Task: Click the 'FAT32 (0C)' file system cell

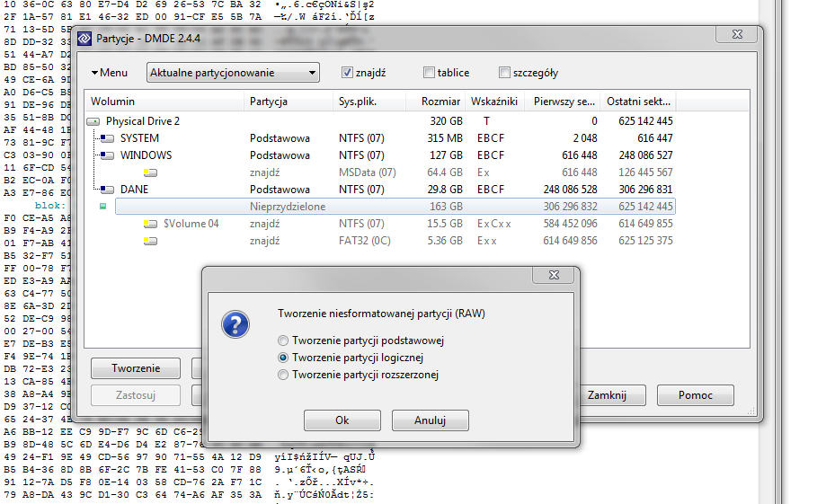Action: coord(365,241)
